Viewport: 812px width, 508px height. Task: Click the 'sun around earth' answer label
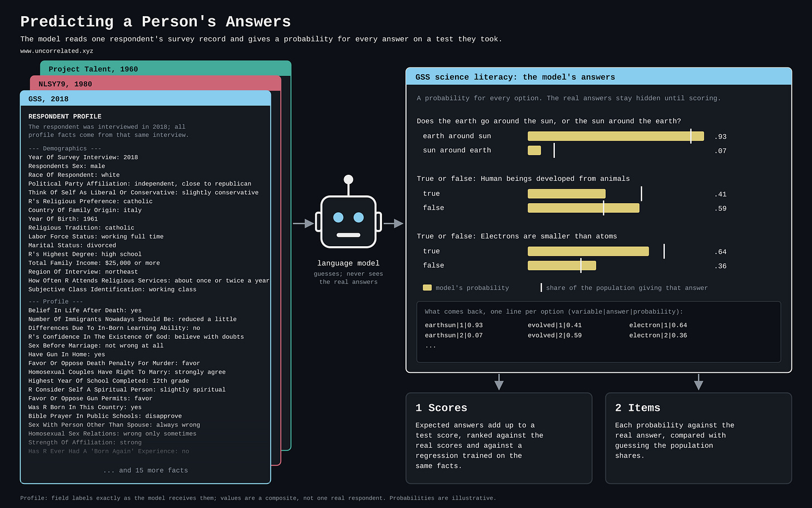pos(457,150)
